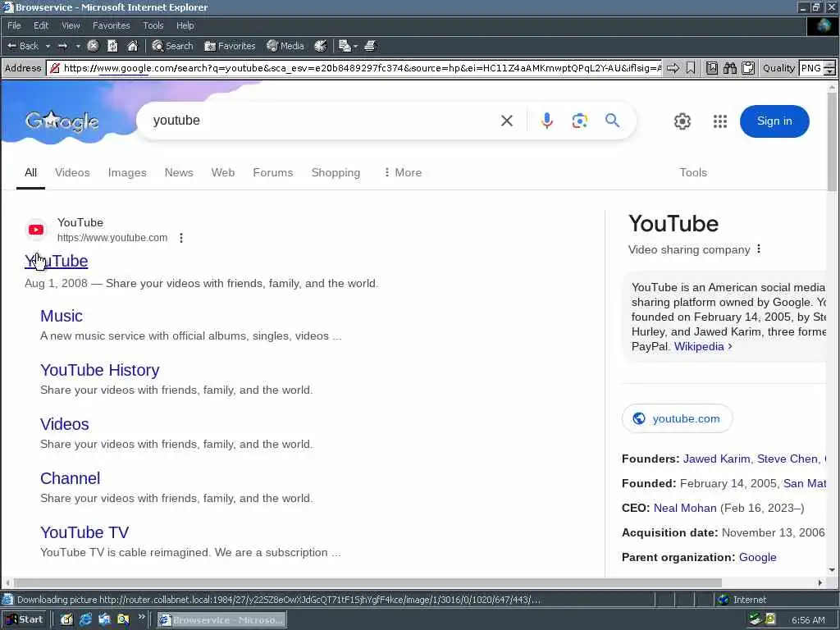Open the Mail dropdown arrow
The height and width of the screenshot is (630, 840).
(355, 46)
